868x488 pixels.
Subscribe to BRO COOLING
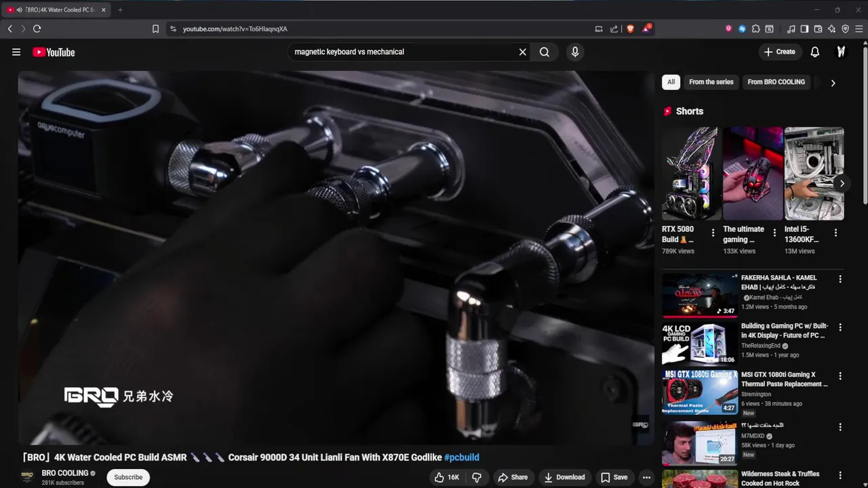128,477
